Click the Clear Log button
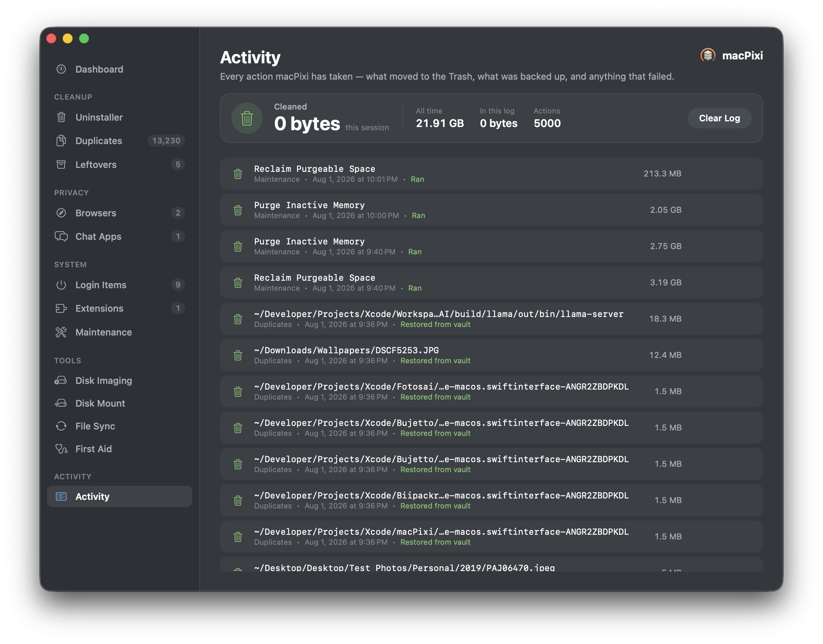Image resolution: width=823 pixels, height=644 pixels. coord(719,118)
